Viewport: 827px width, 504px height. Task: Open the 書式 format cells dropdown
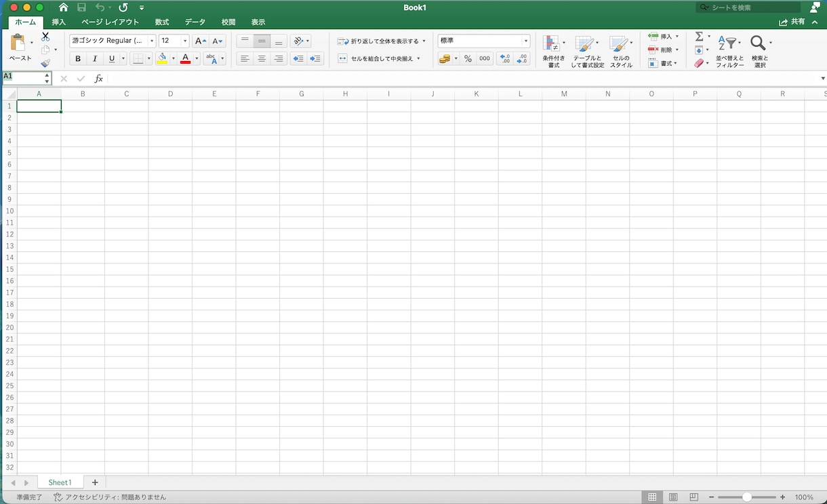[x=662, y=64]
